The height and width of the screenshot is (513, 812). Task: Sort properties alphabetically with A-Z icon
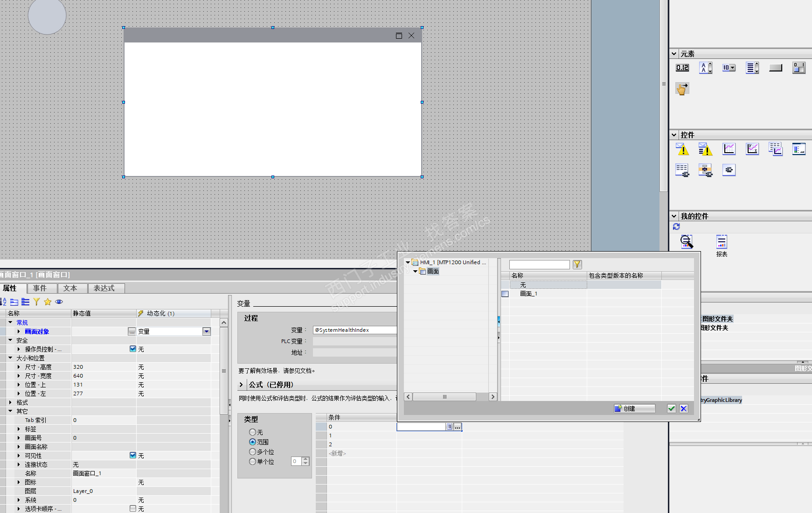3,302
